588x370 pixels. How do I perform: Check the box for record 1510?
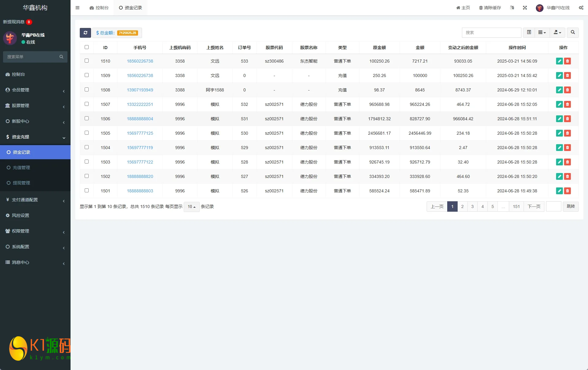coord(86,61)
